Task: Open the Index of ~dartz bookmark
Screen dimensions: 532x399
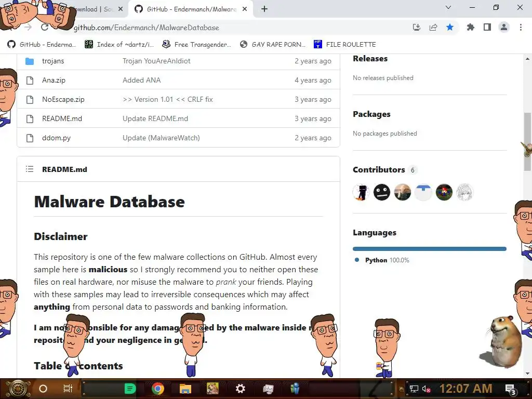Action: (x=119, y=45)
